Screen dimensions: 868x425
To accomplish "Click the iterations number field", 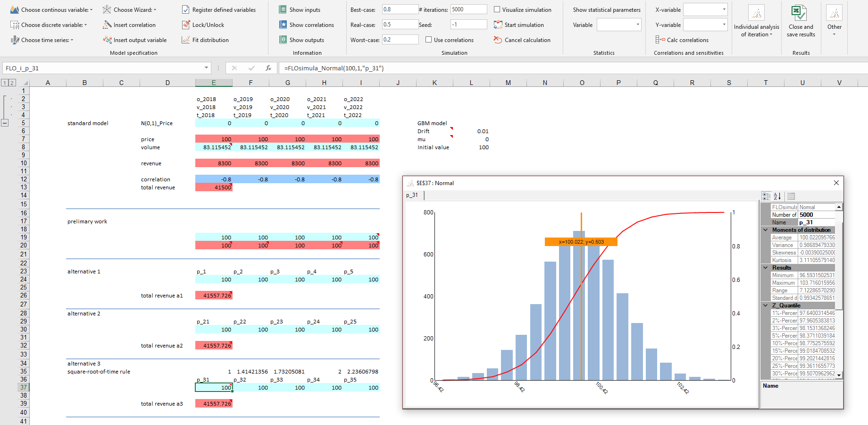I will click(x=468, y=9).
